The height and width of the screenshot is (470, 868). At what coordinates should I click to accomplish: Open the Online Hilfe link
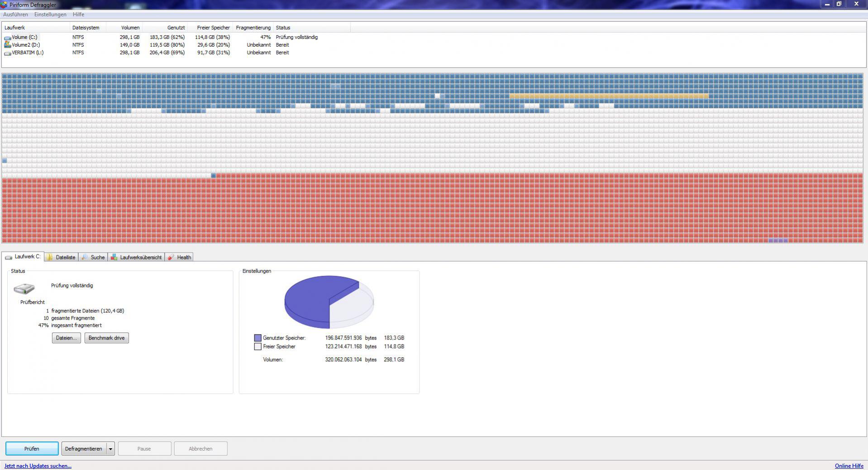point(849,466)
